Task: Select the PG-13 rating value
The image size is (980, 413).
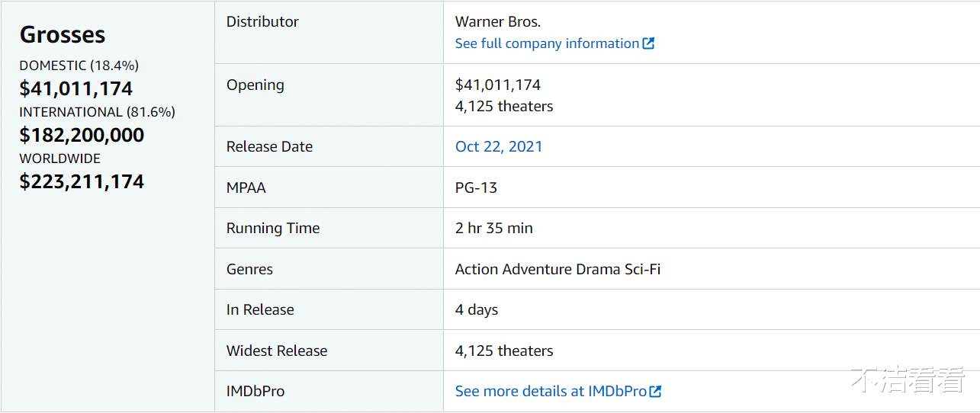Action: pyautogui.click(x=476, y=187)
